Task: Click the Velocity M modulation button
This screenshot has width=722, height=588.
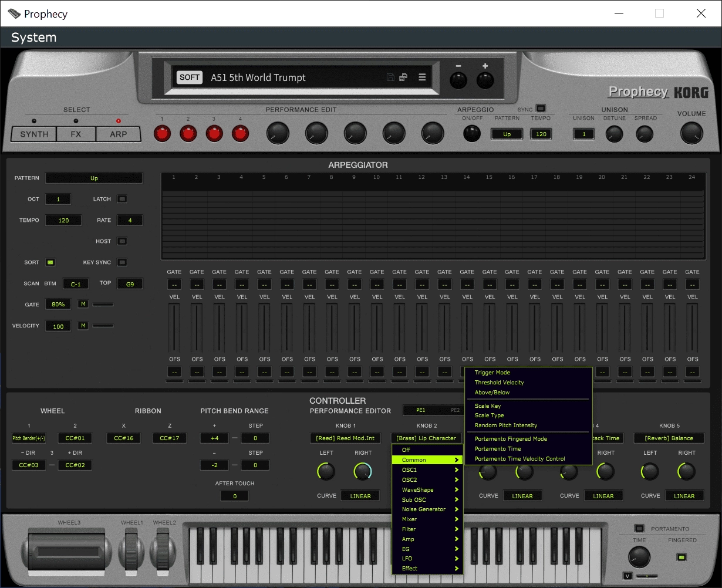Action: (x=83, y=325)
